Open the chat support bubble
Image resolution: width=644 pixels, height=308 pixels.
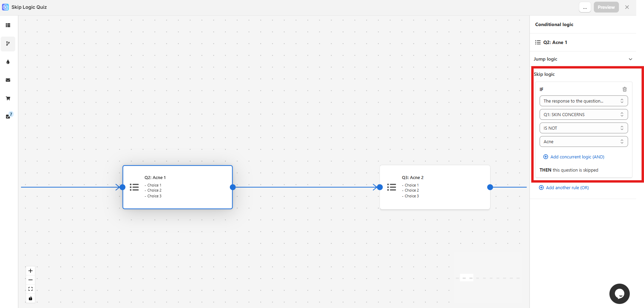[x=619, y=294]
